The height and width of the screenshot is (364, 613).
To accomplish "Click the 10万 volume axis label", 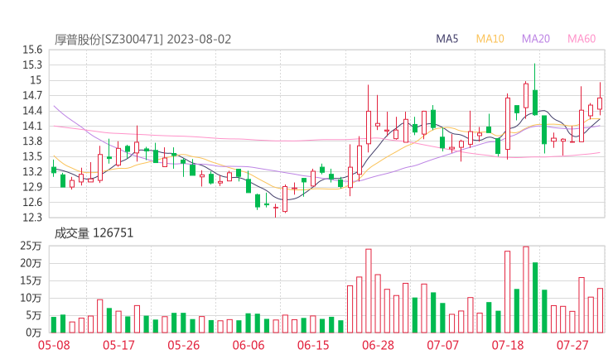I will tap(31, 298).
